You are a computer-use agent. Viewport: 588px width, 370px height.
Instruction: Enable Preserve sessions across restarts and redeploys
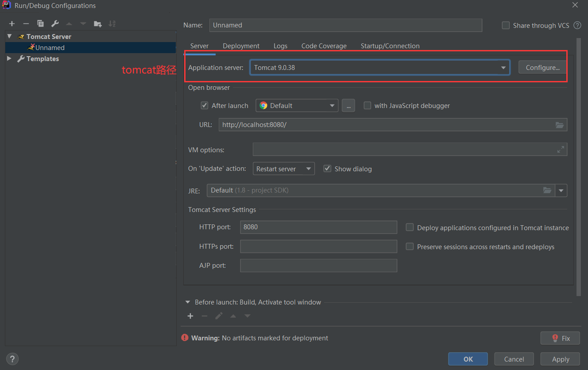click(x=410, y=247)
